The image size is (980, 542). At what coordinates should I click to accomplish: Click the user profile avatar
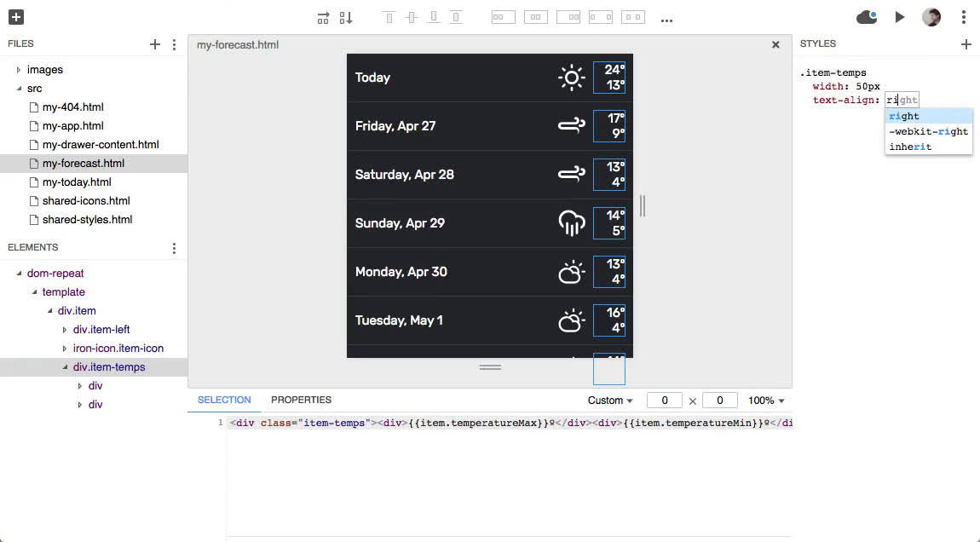click(931, 17)
